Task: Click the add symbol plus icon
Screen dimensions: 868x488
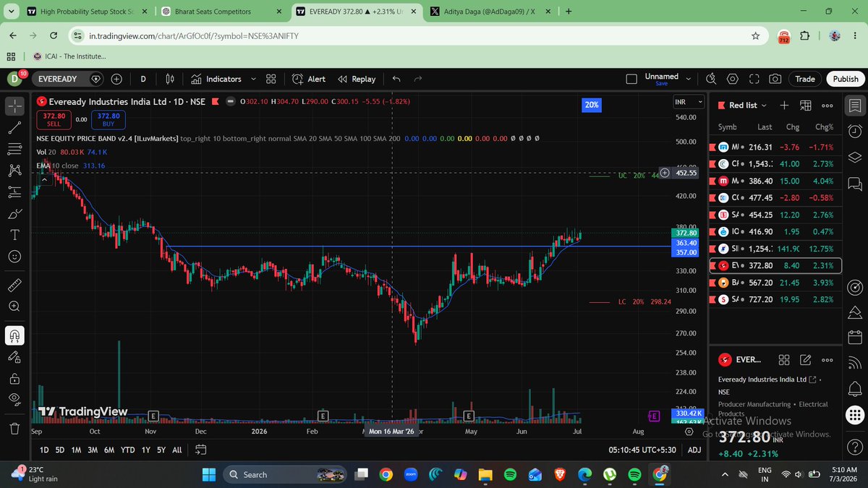Action: (x=116, y=79)
